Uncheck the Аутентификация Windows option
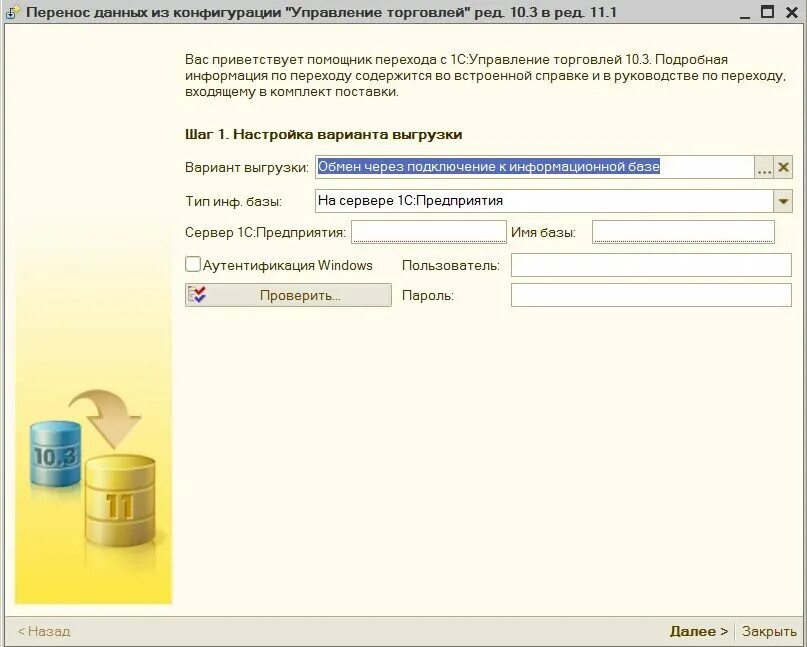Image resolution: width=807 pixels, height=647 pixels. [192, 264]
